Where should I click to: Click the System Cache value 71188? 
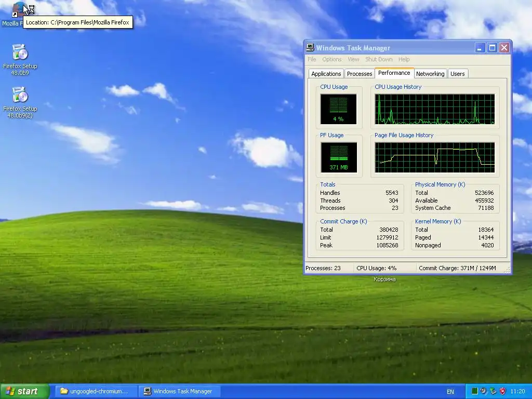click(x=486, y=208)
